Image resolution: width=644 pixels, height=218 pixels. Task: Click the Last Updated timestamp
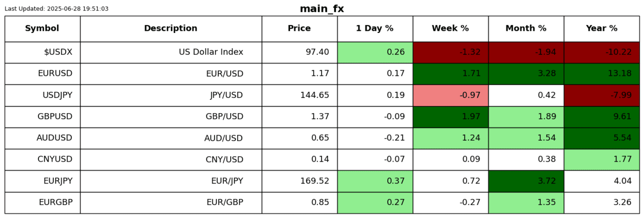point(56,9)
